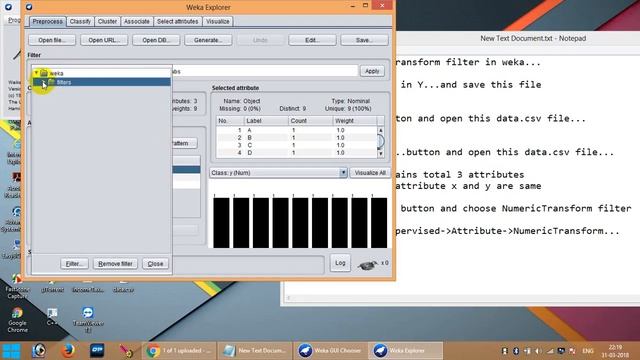Click the Save... button
Screen dimensions: 640x360
pyautogui.click(x=364, y=40)
